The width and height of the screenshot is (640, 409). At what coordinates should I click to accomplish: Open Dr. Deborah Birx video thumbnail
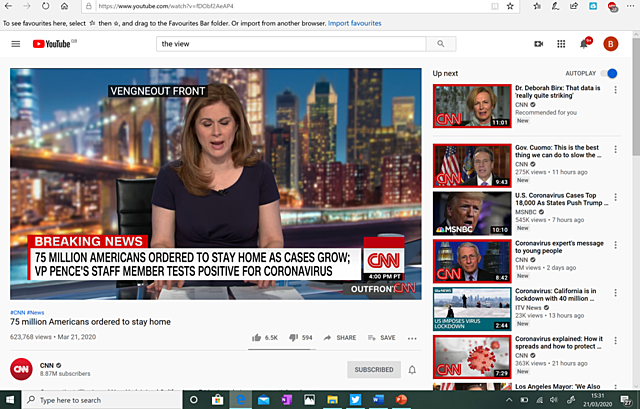pyautogui.click(x=472, y=106)
